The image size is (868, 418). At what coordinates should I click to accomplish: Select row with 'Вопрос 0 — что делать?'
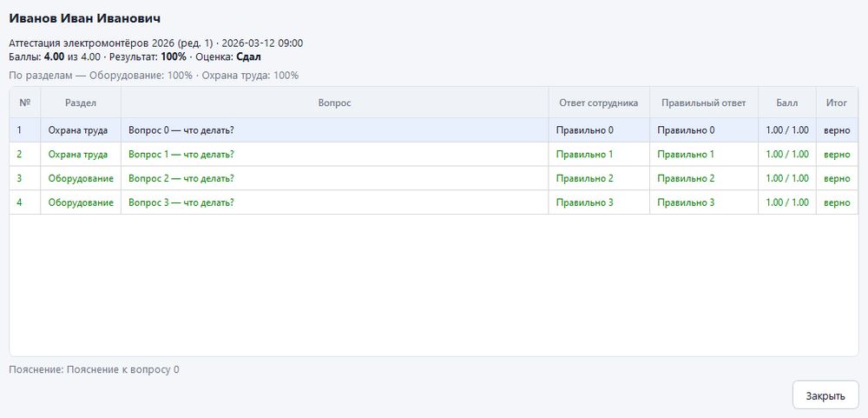click(434, 130)
